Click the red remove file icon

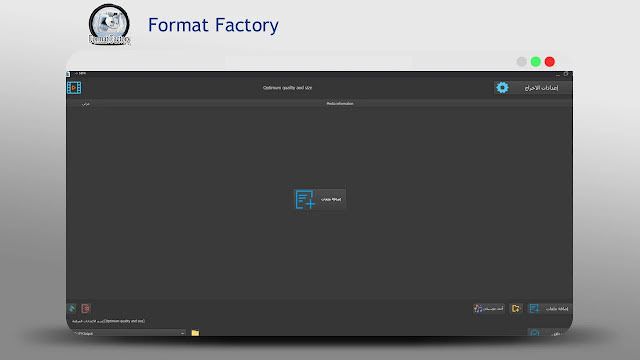click(85, 309)
